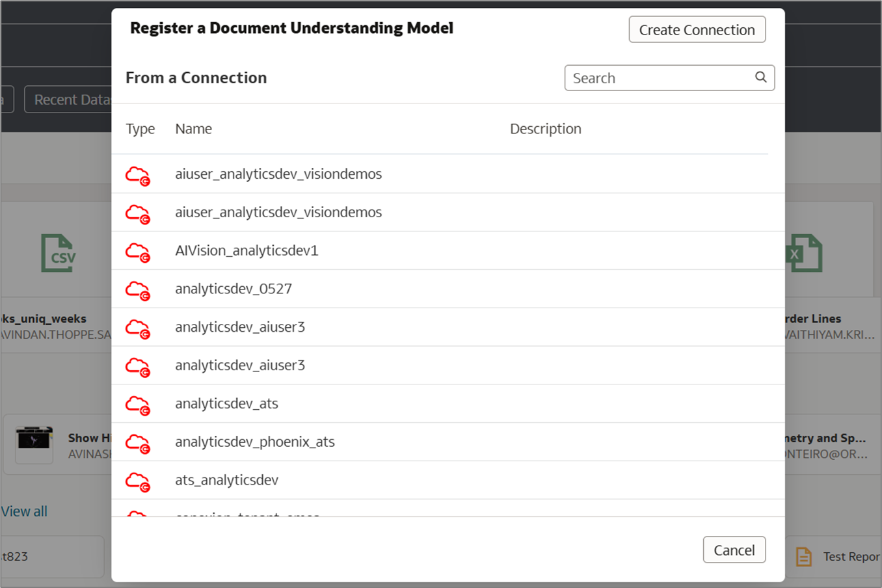Cancel the model registration dialog
The height and width of the screenshot is (588, 882).
[734, 550]
